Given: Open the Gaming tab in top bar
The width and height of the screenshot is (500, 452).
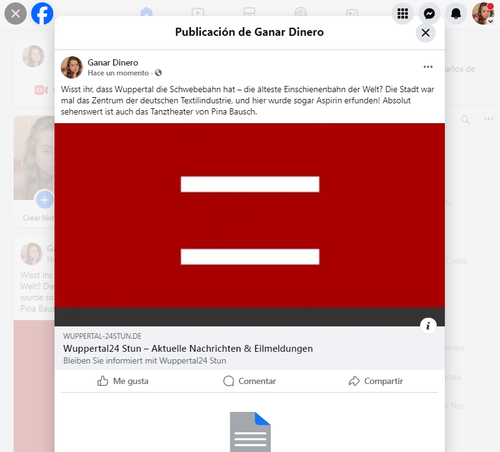Looking at the screenshot, I should tap(352, 13).
